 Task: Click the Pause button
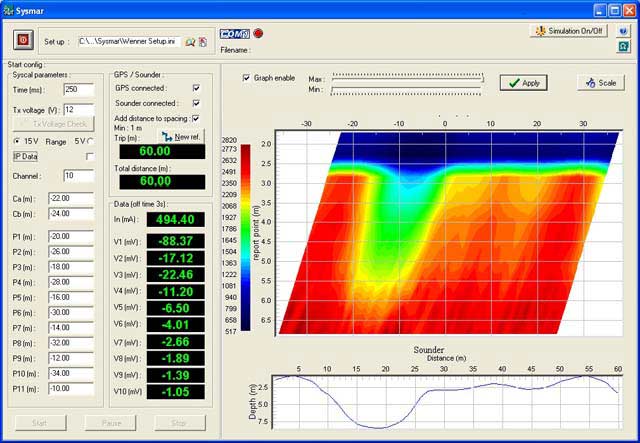click(110, 423)
